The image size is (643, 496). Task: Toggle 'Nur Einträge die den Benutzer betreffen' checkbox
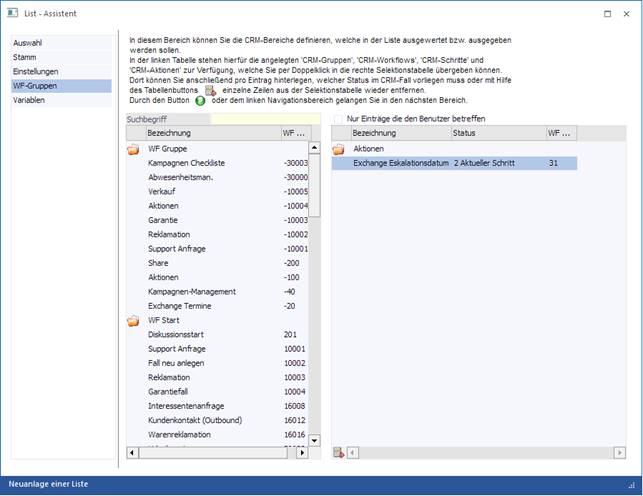click(x=338, y=119)
